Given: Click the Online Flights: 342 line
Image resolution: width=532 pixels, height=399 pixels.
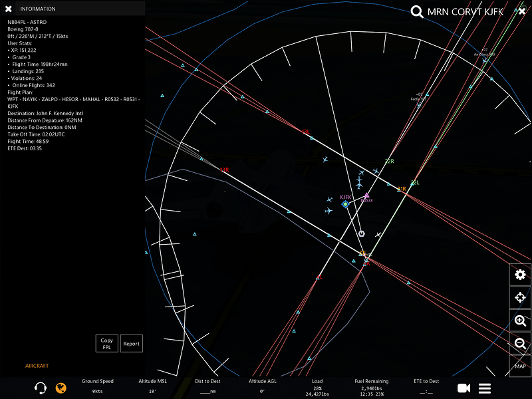Looking at the screenshot, I should pyautogui.click(x=31, y=86).
